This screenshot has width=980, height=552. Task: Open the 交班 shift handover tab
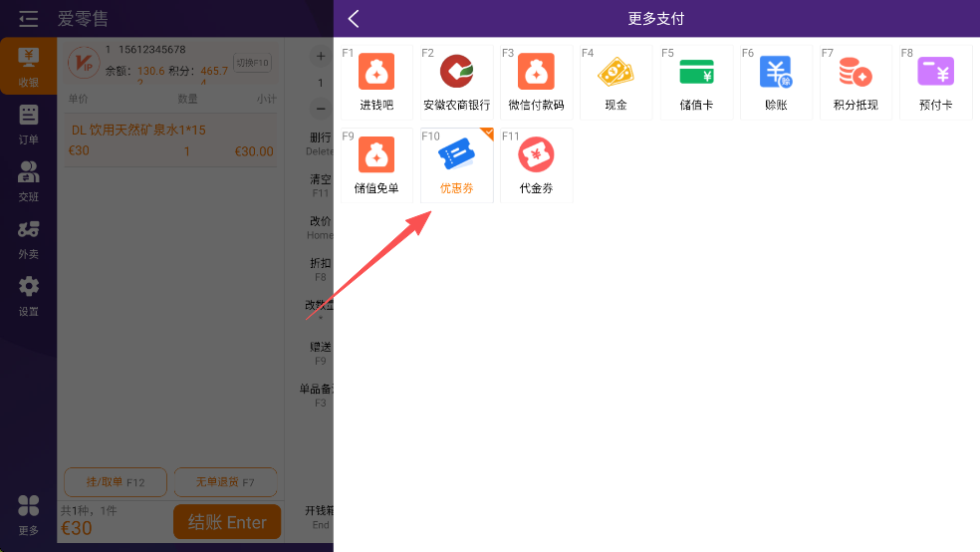tap(29, 180)
